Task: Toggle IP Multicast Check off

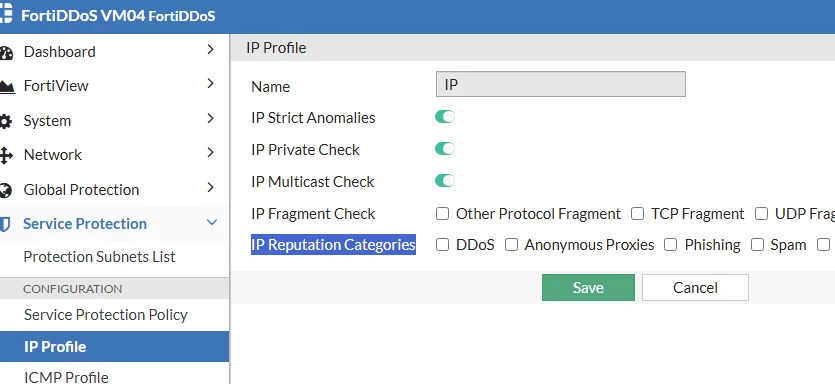Action: (x=445, y=181)
